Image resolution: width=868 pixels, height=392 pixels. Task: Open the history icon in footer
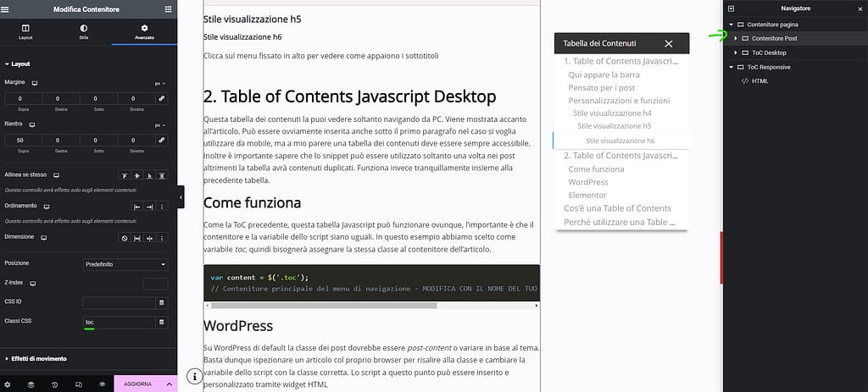tap(54, 384)
